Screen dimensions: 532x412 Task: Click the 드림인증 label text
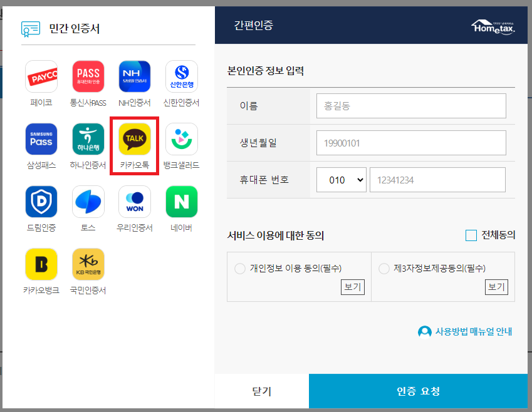coord(41,228)
